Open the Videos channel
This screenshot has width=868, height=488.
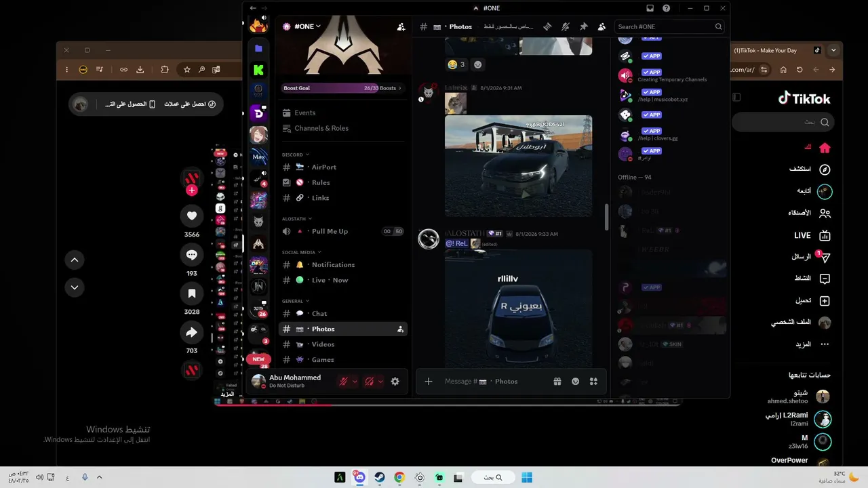[343, 344]
